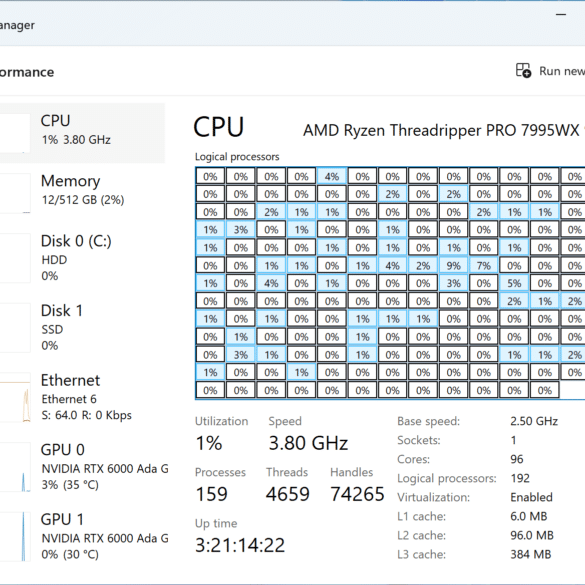
Task: Open the Memory performance item
Action: 82,193
